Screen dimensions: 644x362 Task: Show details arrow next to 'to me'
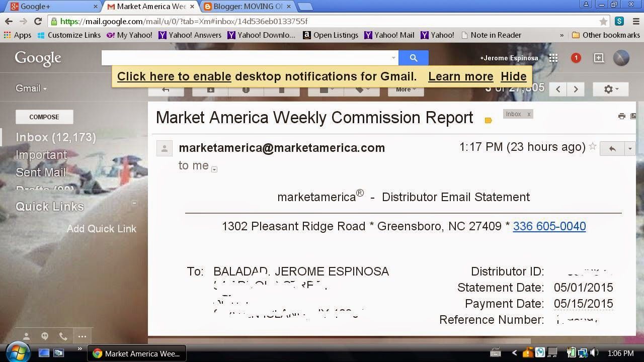pyautogui.click(x=214, y=169)
